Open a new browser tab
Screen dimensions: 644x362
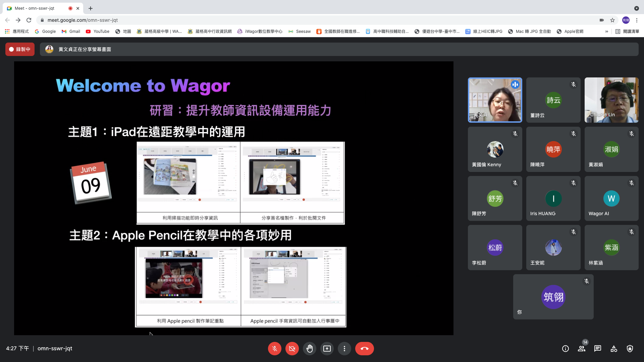[91, 8]
